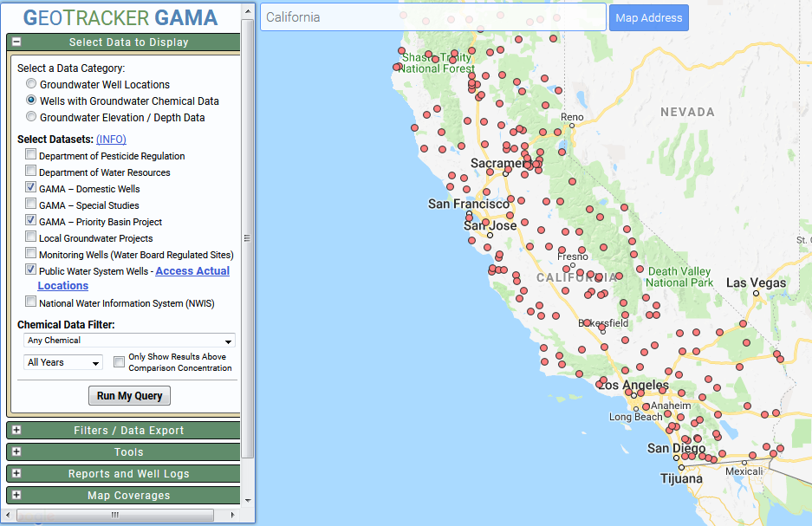Enable Only Show Results Above Comparison Concentration
The height and width of the screenshot is (526, 812).
pos(120,362)
